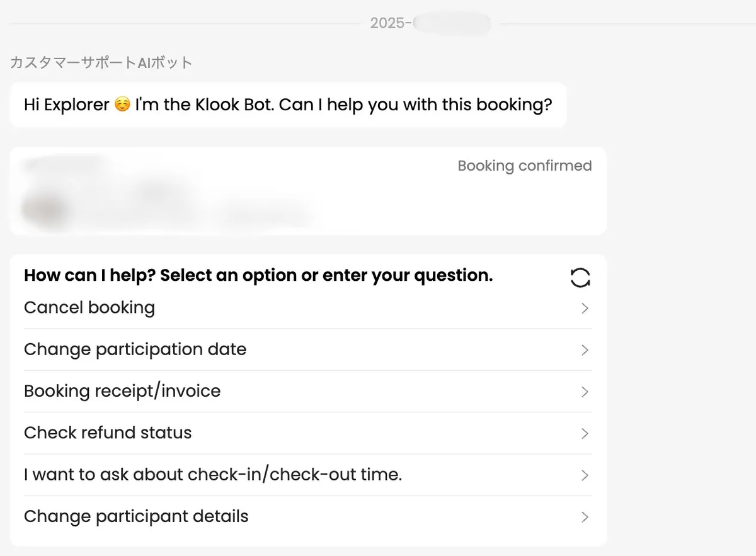Click the chevron beside Booking receipt/invoice
This screenshot has width=756, height=556.
tap(585, 392)
